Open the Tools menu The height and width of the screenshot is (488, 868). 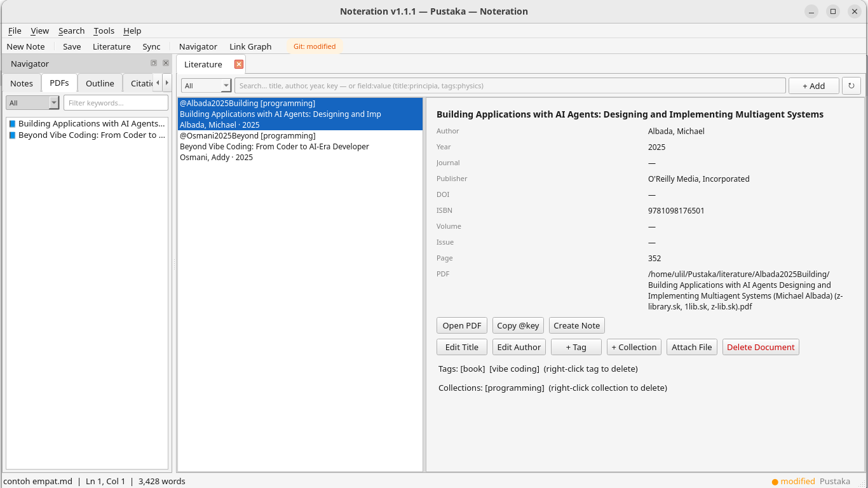tap(104, 30)
